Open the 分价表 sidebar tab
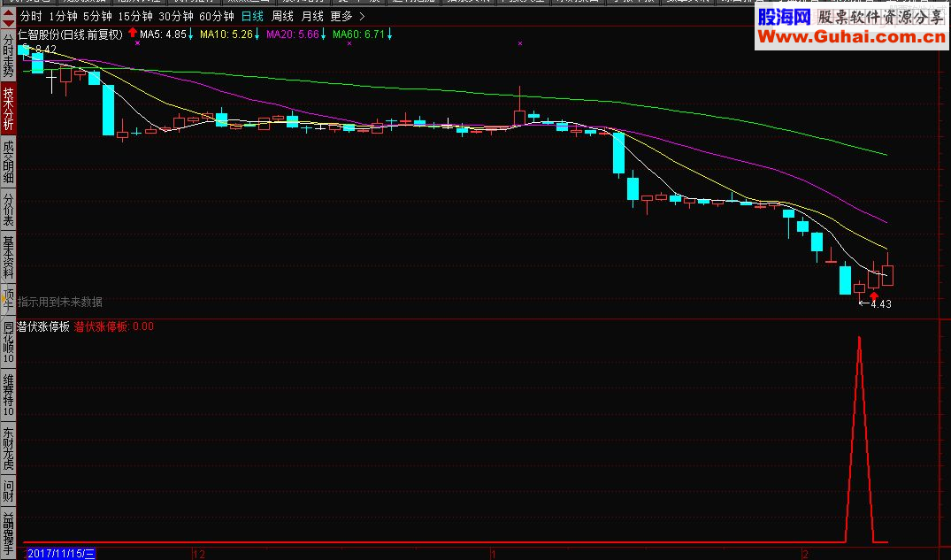The width and height of the screenshot is (951, 560). coord(8,210)
